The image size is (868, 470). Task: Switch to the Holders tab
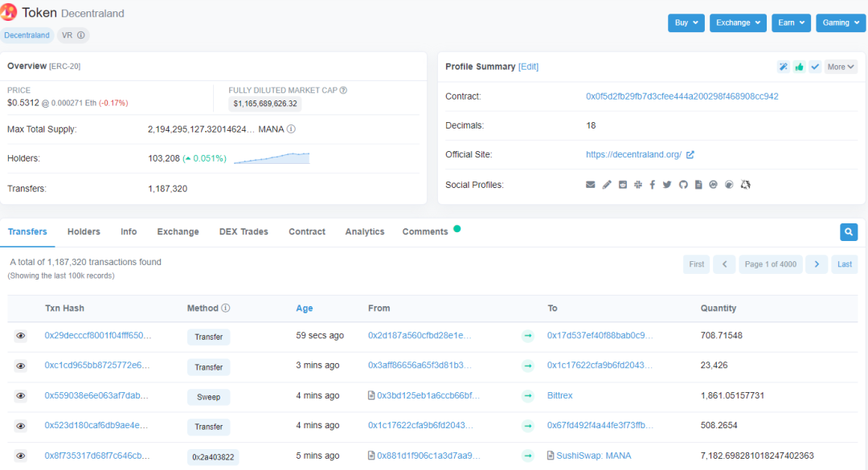tap(84, 232)
